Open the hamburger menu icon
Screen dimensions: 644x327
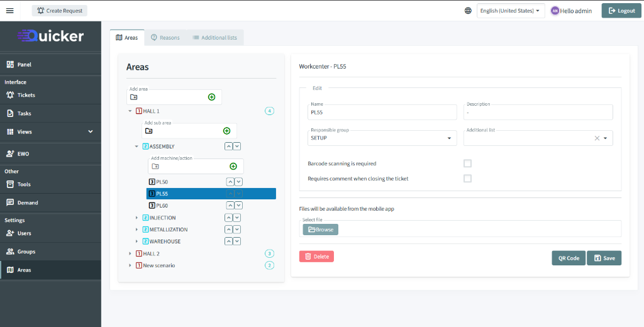(9, 11)
